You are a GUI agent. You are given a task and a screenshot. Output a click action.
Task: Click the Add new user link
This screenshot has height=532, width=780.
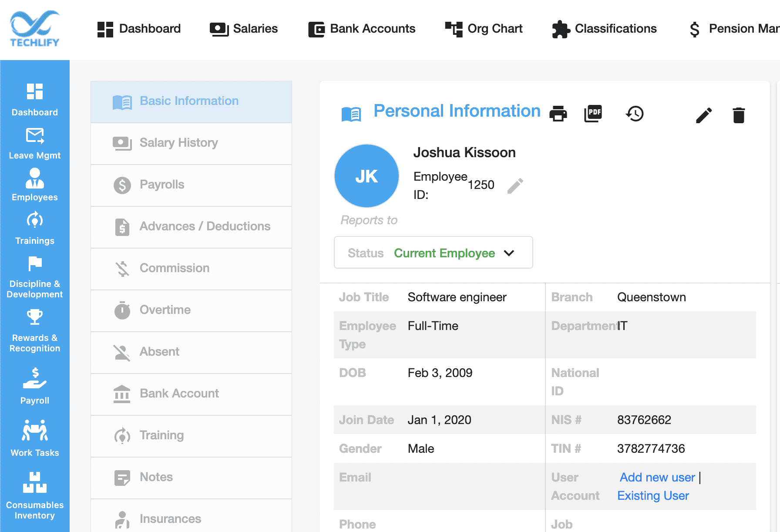click(657, 477)
